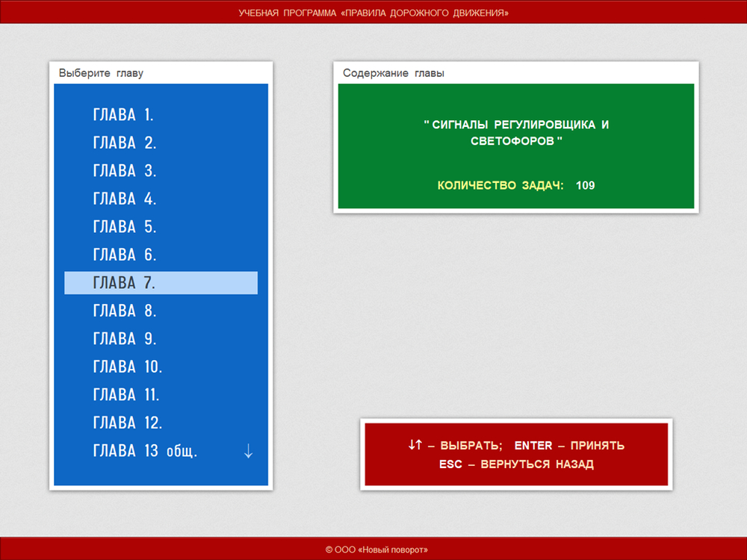Select ГЛАВА 2 in the chapter list
The width and height of the screenshot is (747, 560).
click(x=125, y=143)
